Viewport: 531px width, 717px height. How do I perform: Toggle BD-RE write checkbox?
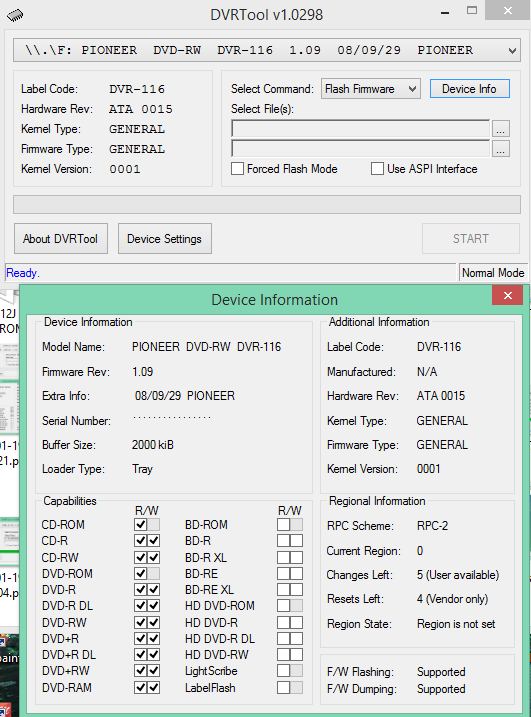[x=296, y=573]
